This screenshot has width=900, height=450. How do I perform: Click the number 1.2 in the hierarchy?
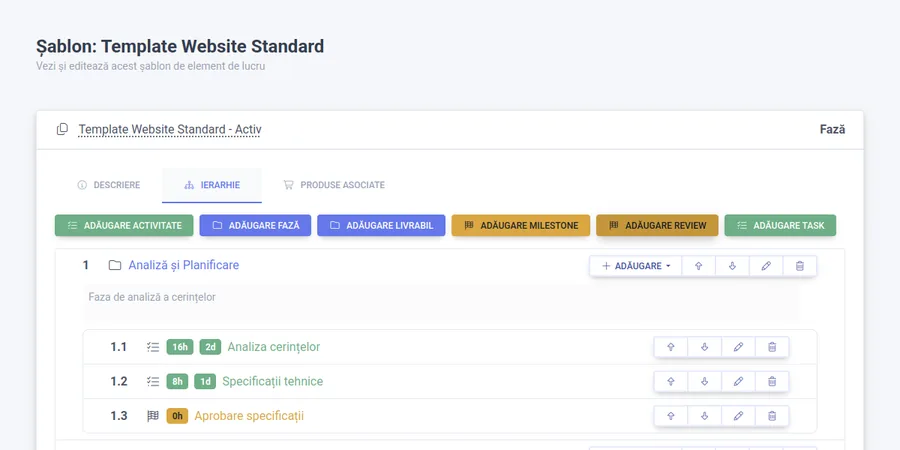coord(119,382)
